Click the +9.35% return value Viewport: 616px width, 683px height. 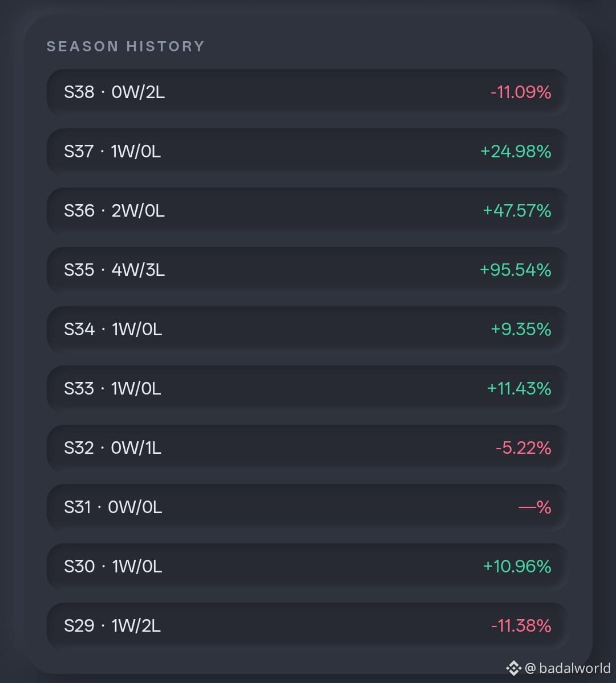click(521, 330)
